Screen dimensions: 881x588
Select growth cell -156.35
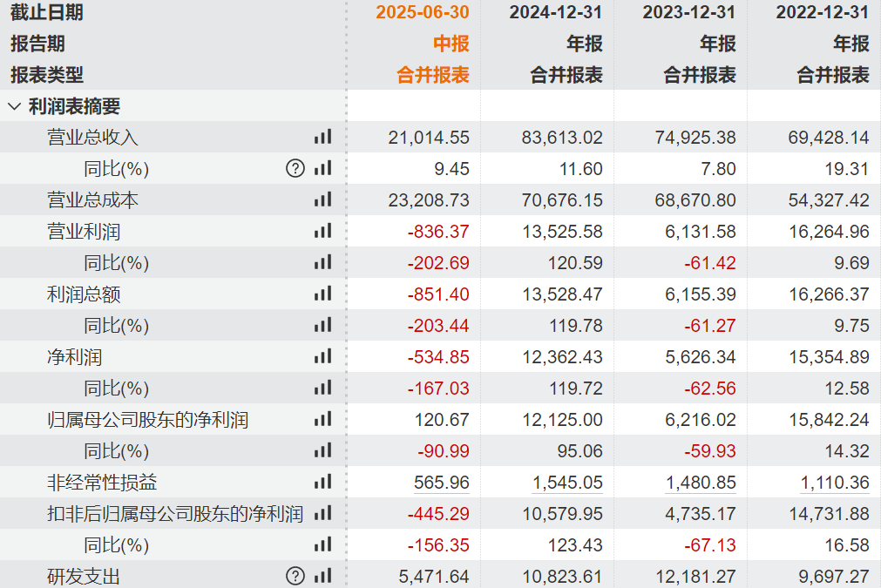[x=438, y=546]
